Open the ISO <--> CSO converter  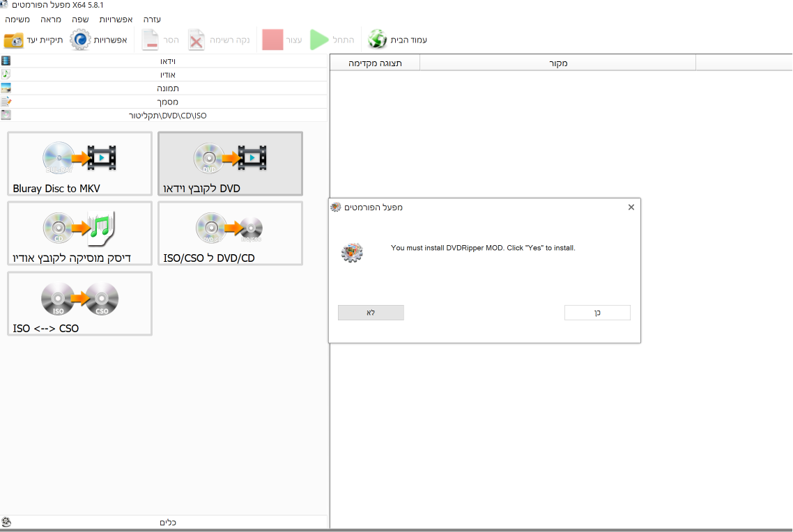coord(80,304)
